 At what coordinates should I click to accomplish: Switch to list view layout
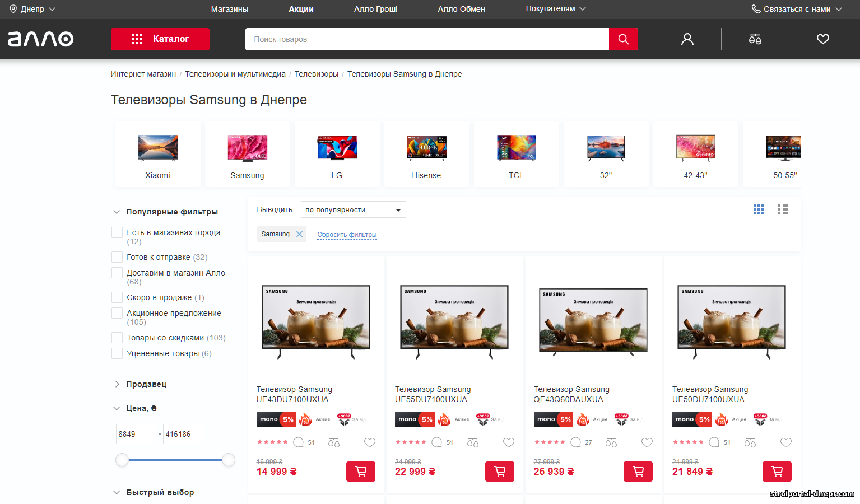coord(783,209)
